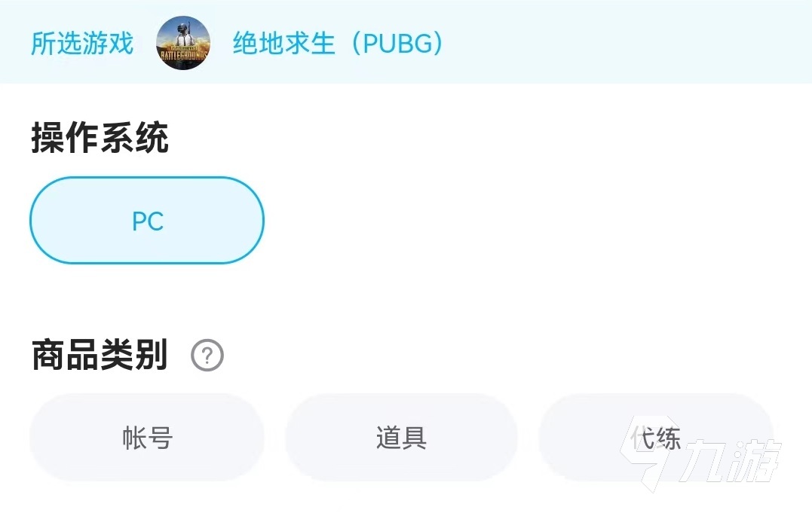Viewport: 812px width, 516px height.
Task: Open the 绝地求生（PUBG） game selector
Action: pyautogui.click(x=337, y=43)
